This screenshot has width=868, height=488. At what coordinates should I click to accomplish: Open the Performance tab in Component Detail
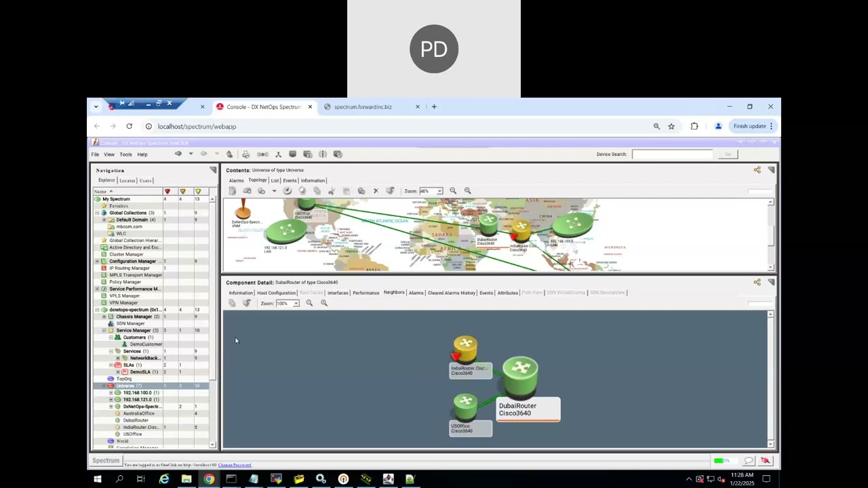tap(366, 293)
